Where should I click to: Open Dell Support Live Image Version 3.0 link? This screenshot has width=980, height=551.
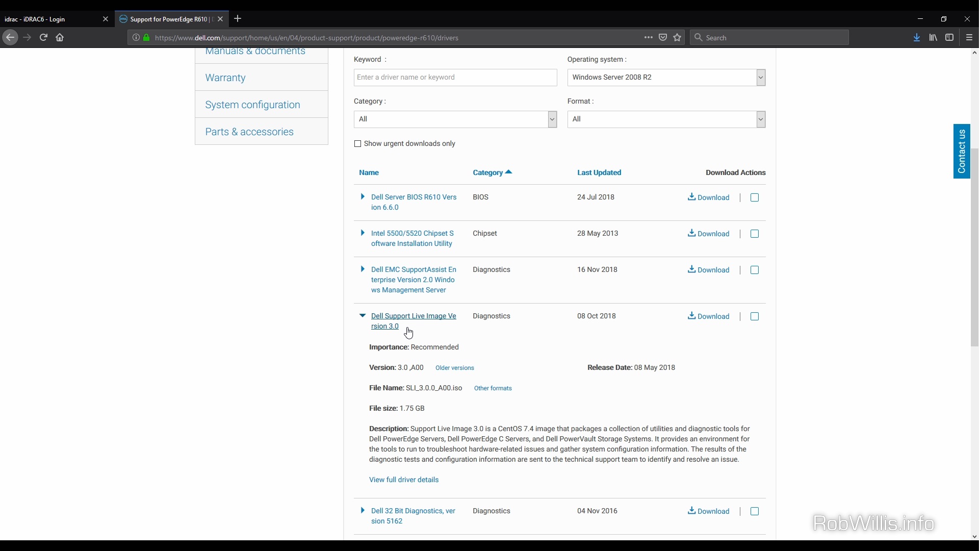point(414,321)
